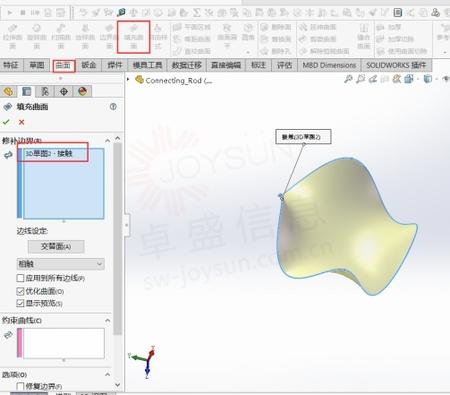The image size is (450, 395).
Task: Select the 拉伸曲面 extruded surface tool
Action: coord(12,36)
